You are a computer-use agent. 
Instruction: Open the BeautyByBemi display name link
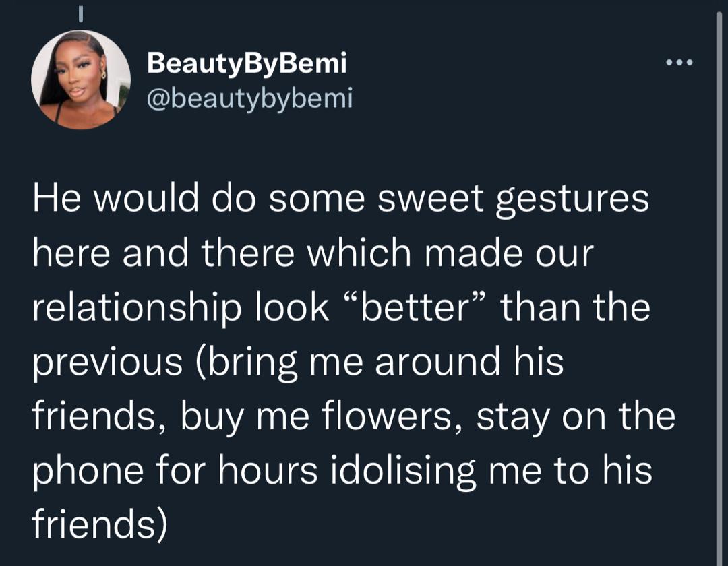[247, 63]
